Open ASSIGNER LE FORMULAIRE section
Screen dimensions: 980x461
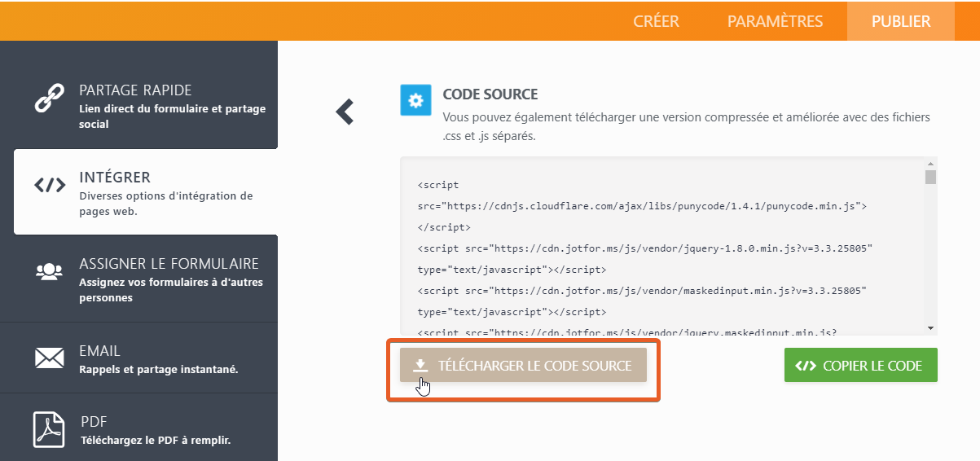click(x=138, y=279)
